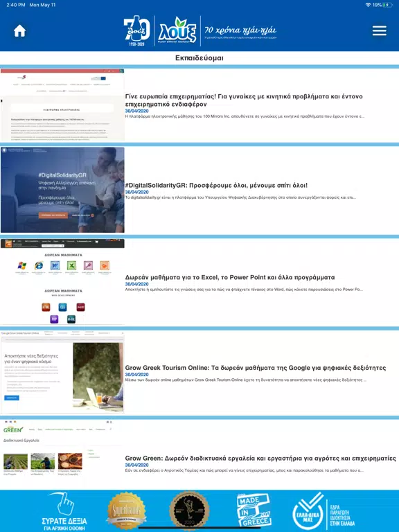Open the Grow Greek Tourism thumbnail
This screenshot has width=399, height=532.
click(x=62, y=372)
